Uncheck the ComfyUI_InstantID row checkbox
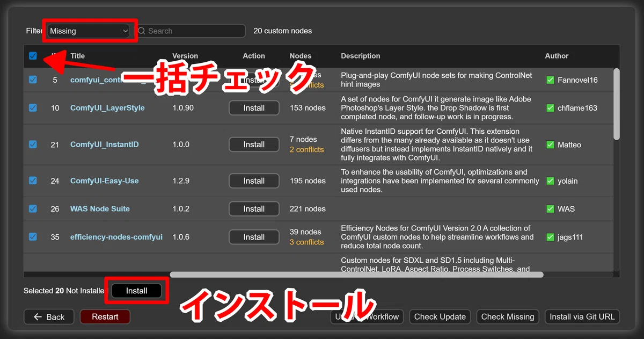The image size is (644, 339). pyautogui.click(x=33, y=144)
